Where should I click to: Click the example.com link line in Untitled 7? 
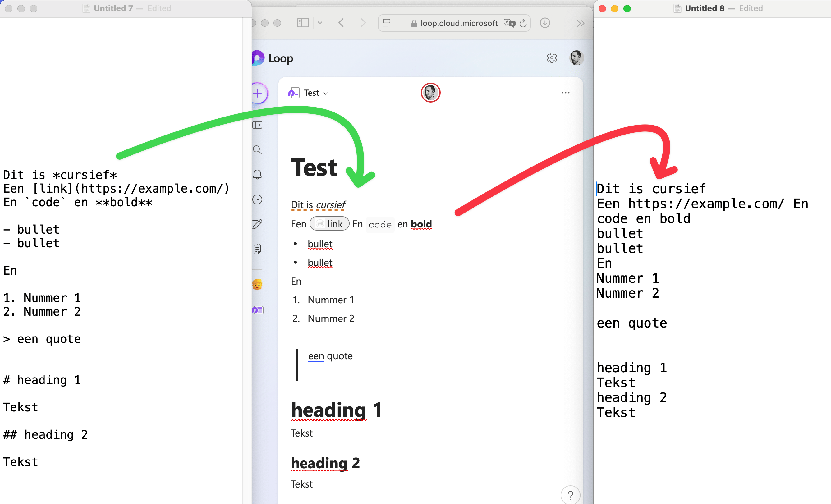click(116, 188)
